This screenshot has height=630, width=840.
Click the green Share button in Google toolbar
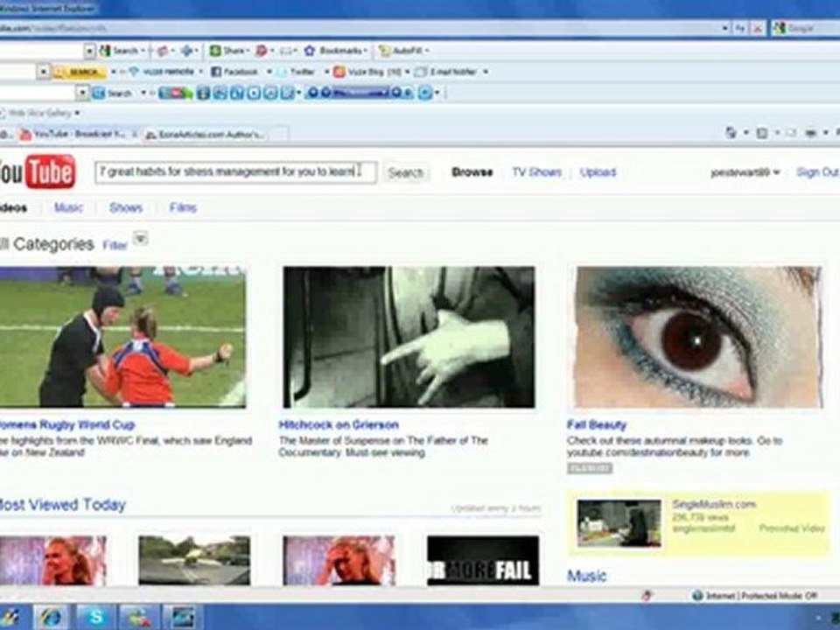pos(228,51)
